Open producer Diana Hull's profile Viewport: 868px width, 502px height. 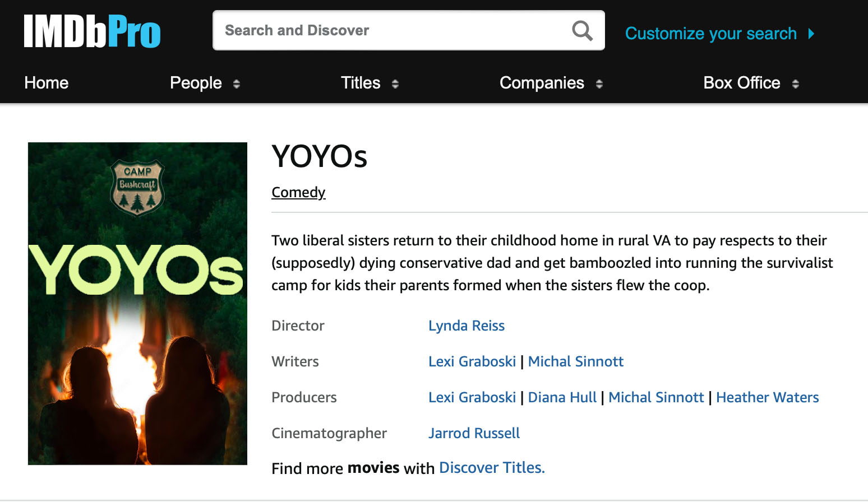pyautogui.click(x=562, y=397)
